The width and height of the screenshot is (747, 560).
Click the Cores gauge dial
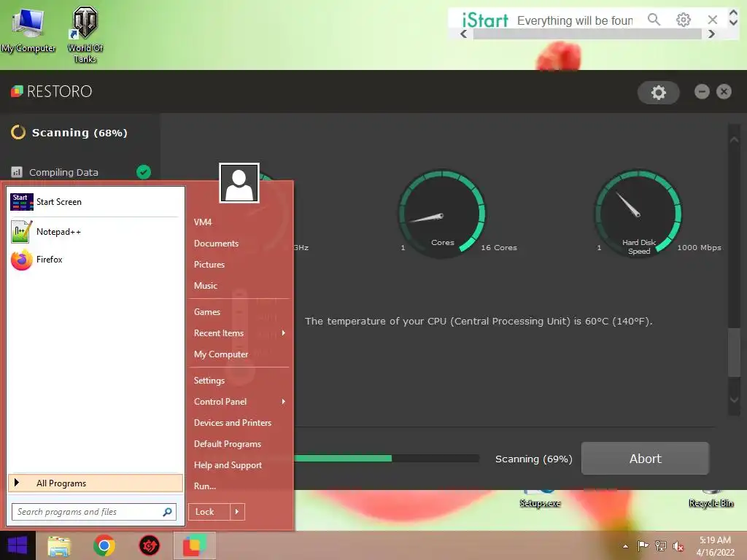pyautogui.click(x=441, y=214)
